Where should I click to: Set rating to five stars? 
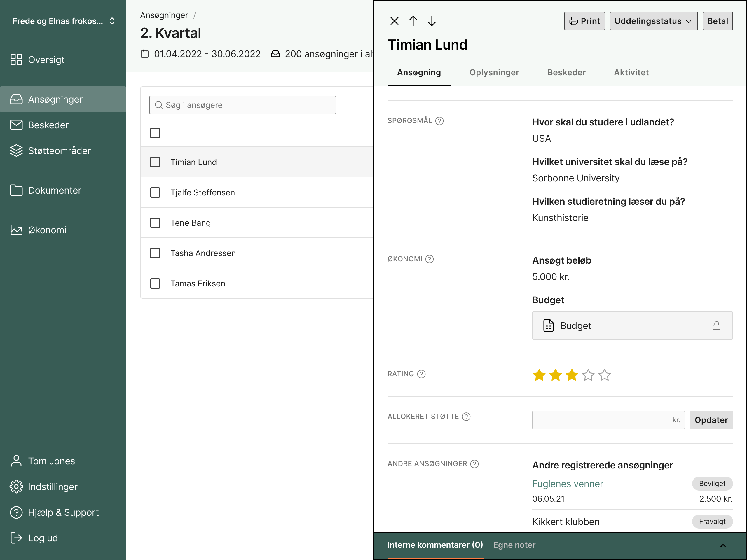pos(605,375)
